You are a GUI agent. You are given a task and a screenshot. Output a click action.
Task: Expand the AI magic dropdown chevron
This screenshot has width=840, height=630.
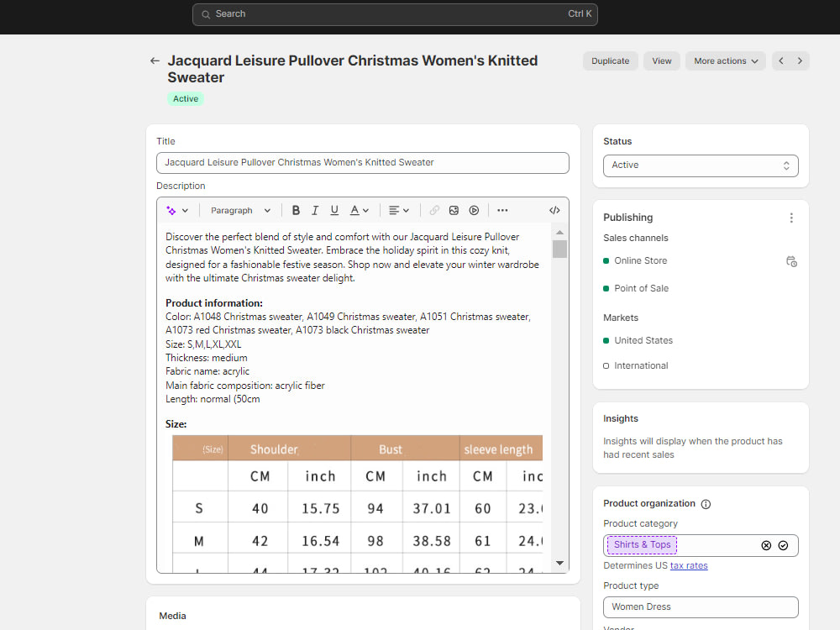point(185,211)
